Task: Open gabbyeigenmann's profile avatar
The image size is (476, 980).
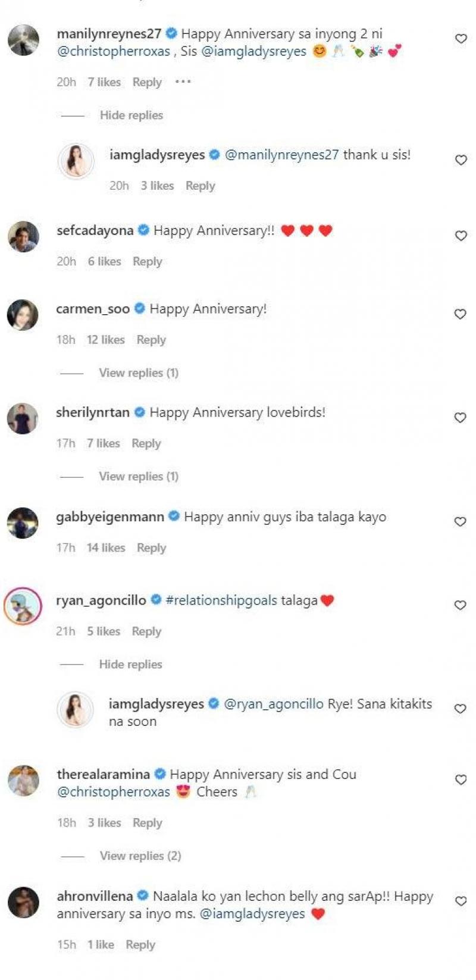Action: click(x=23, y=522)
